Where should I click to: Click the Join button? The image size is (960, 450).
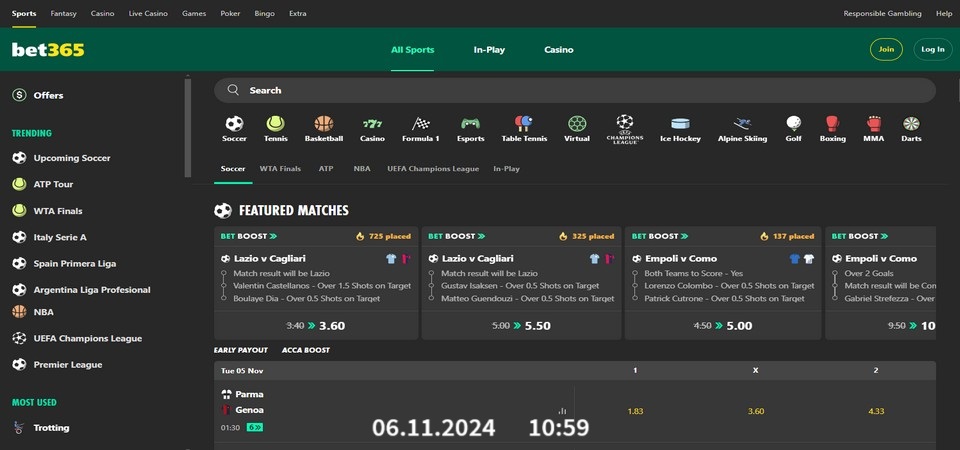(x=886, y=50)
